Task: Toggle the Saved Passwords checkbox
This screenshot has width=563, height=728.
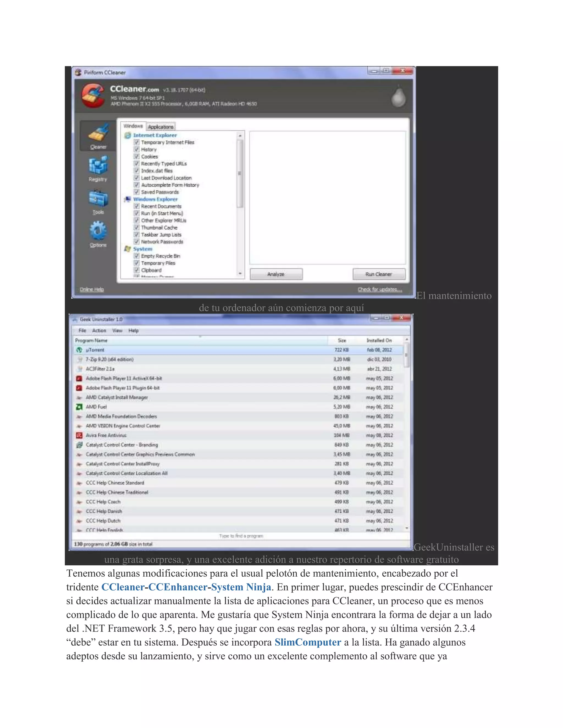Action: (x=136, y=192)
